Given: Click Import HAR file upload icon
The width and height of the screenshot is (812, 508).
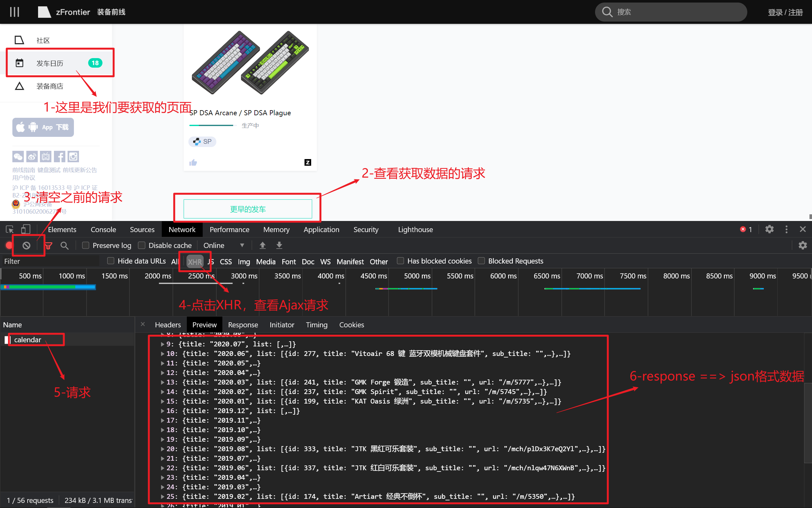Looking at the screenshot, I should (263, 246).
